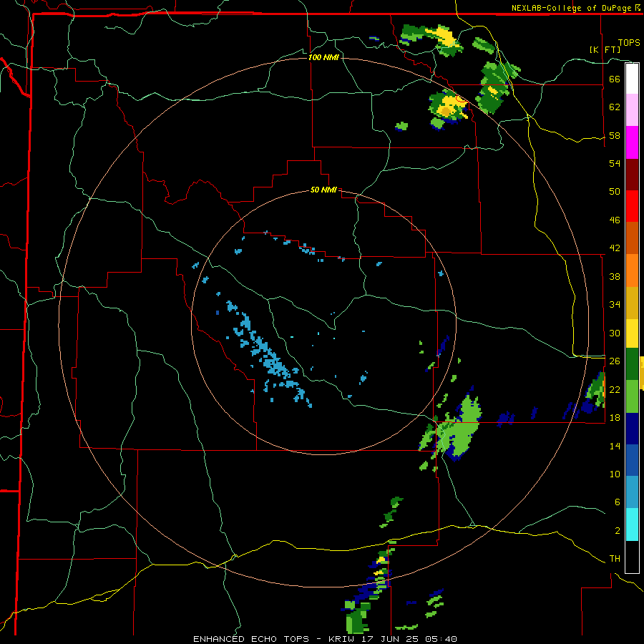This screenshot has height=644, width=644.
Task: Click the legend value 26
Action: point(615,361)
